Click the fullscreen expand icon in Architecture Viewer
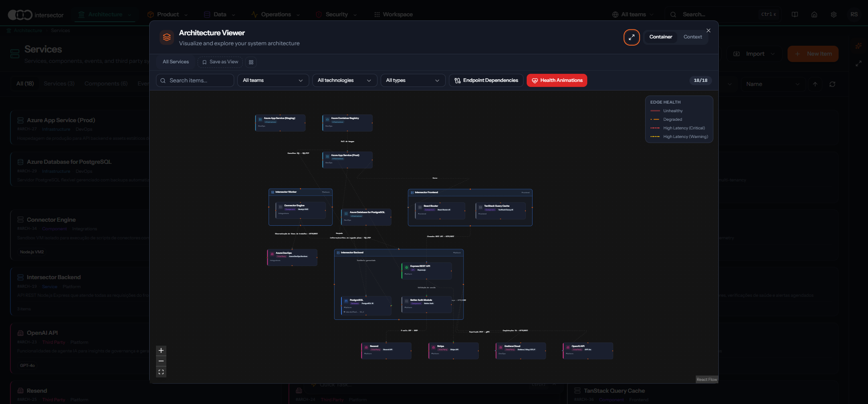868x404 pixels. click(632, 37)
